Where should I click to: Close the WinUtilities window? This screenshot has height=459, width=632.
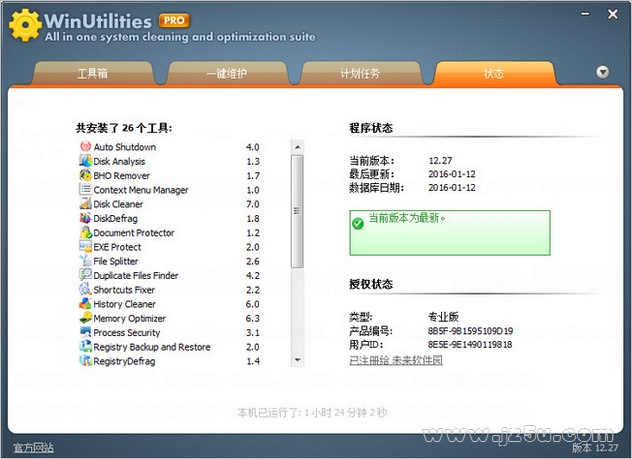[x=613, y=14]
